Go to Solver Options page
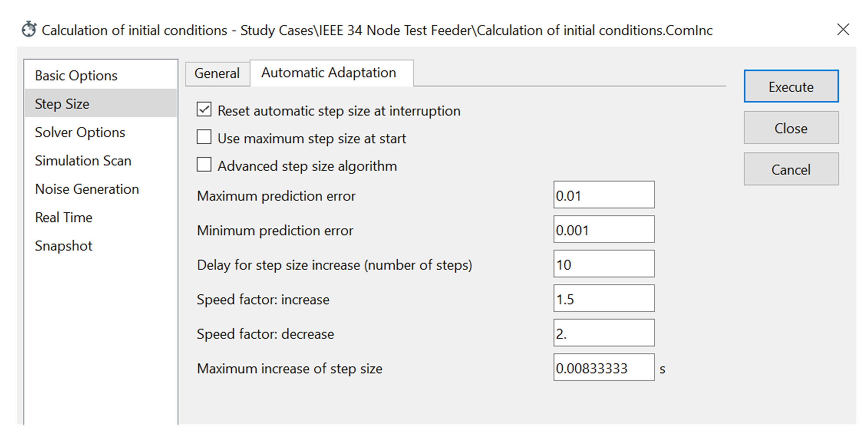The height and width of the screenshot is (438, 868). (x=80, y=132)
